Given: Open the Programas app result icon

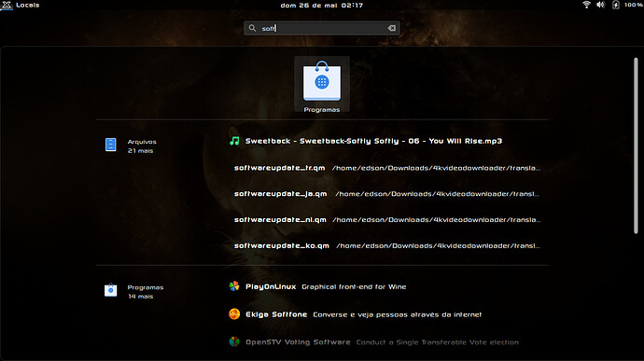Looking at the screenshot, I should 322,84.
